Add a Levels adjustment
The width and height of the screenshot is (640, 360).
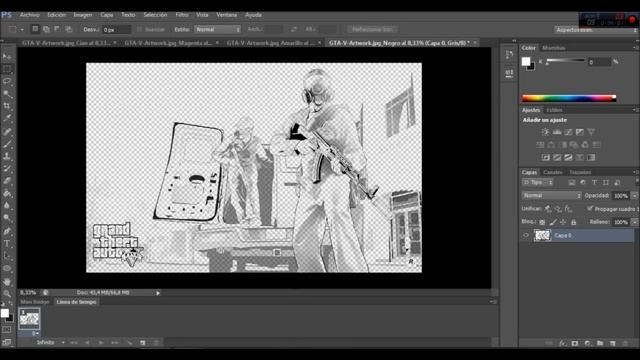557,132
